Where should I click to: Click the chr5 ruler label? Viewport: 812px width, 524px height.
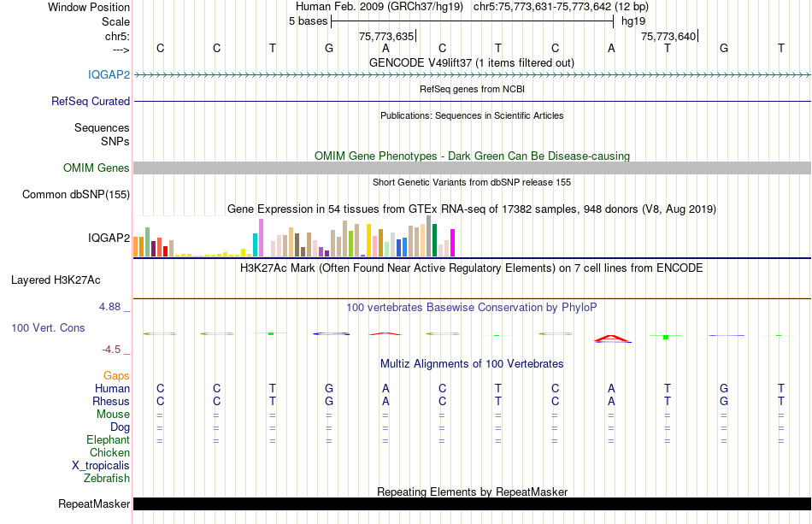(x=117, y=36)
